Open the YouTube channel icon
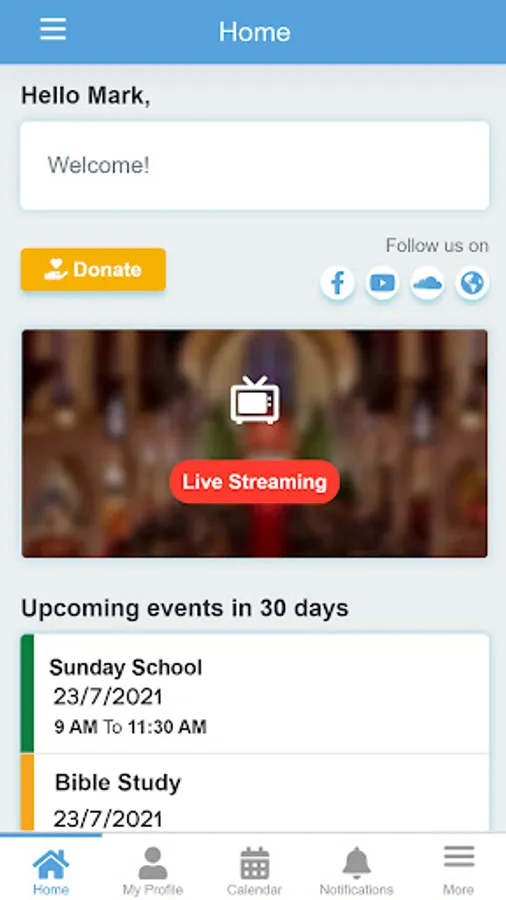The height and width of the screenshot is (900, 506). 382,283
